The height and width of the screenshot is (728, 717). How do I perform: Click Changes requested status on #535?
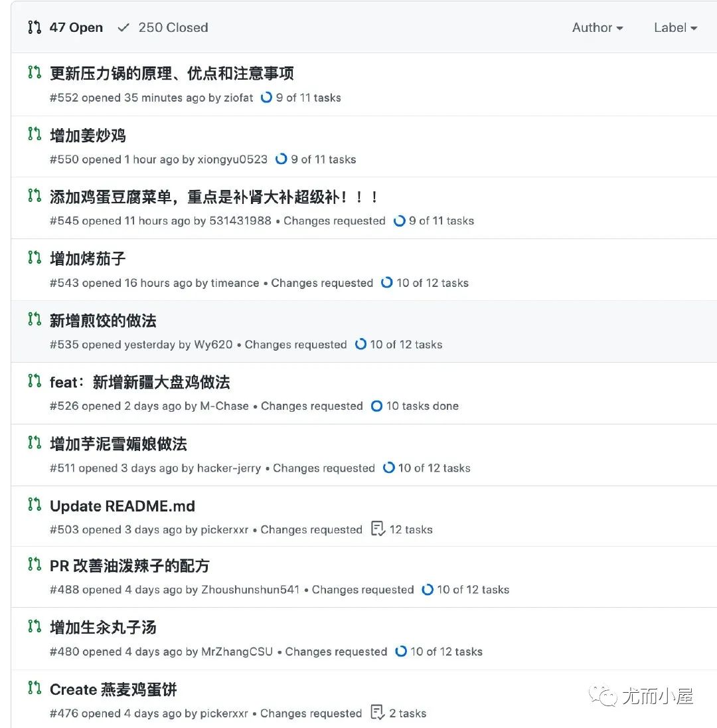pyautogui.click(x=295, y=345)
